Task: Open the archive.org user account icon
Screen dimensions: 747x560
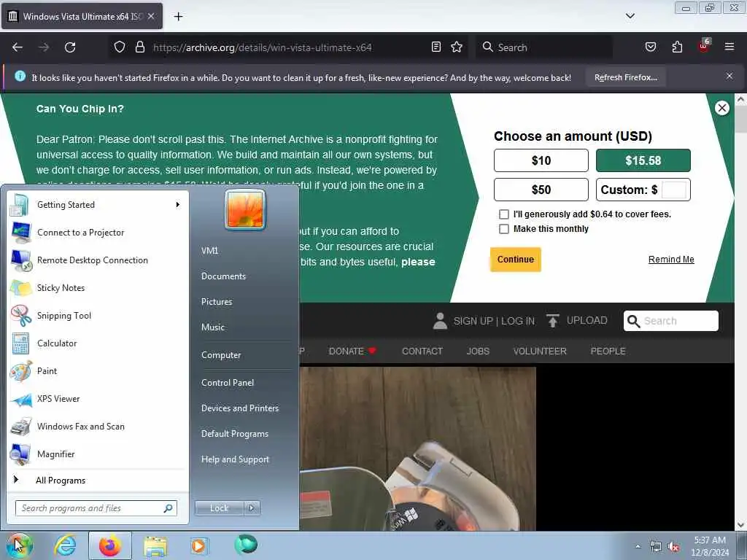Action: [x=440, y=321]
